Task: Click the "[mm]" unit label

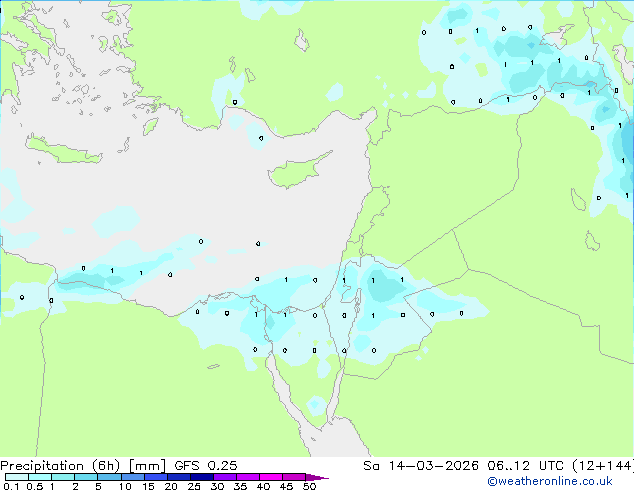Action: (147, 466)
